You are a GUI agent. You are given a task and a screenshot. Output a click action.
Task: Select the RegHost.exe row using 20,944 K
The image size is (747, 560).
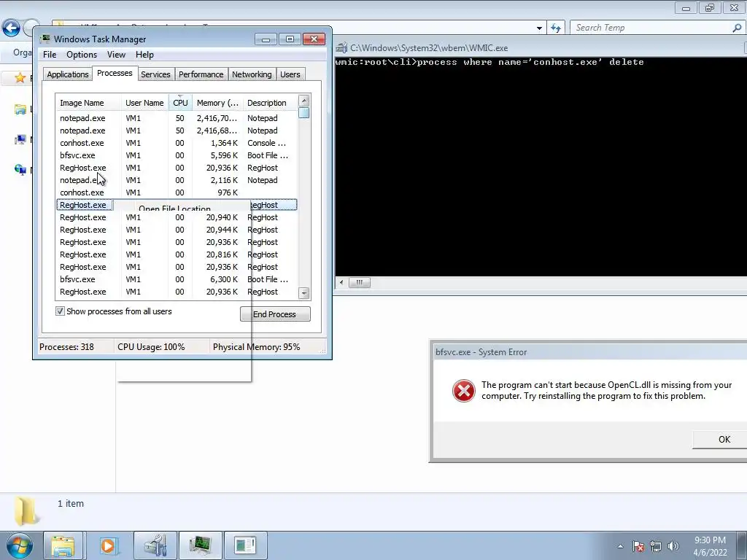(x=177, y=230)
